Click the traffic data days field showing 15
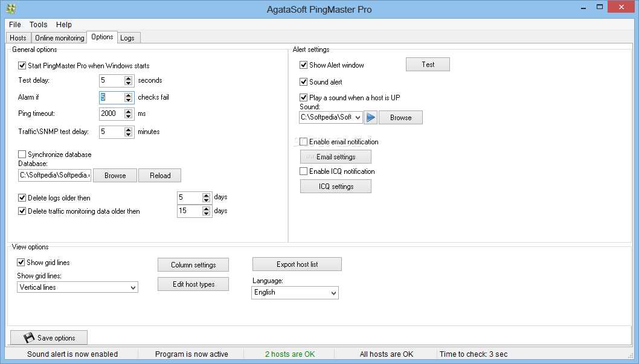The width and height of the screenshot is (639, 364). 190,211
